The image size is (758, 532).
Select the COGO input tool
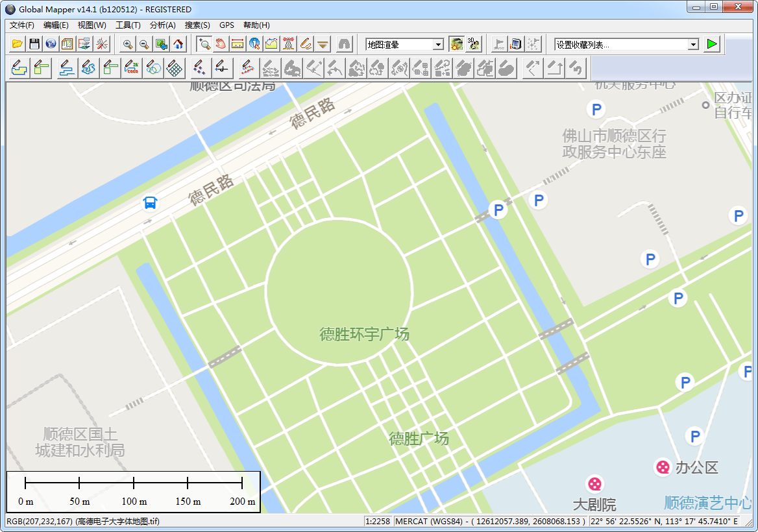132,67
